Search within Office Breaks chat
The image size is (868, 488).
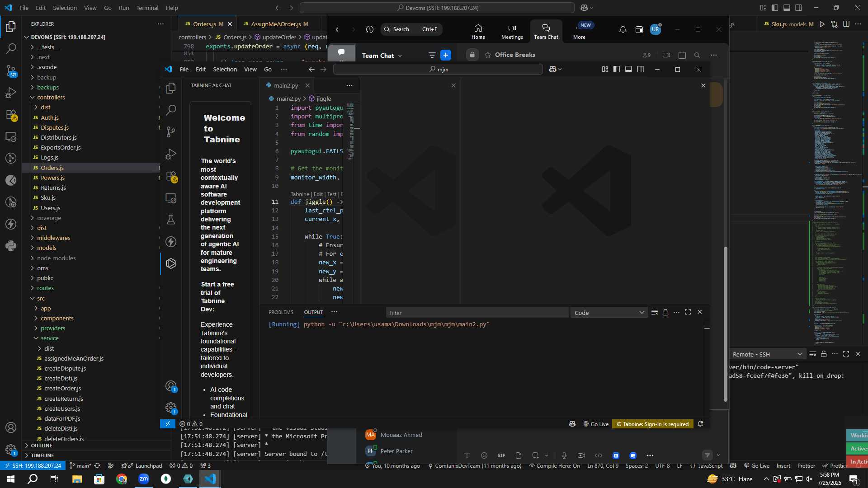697,55
